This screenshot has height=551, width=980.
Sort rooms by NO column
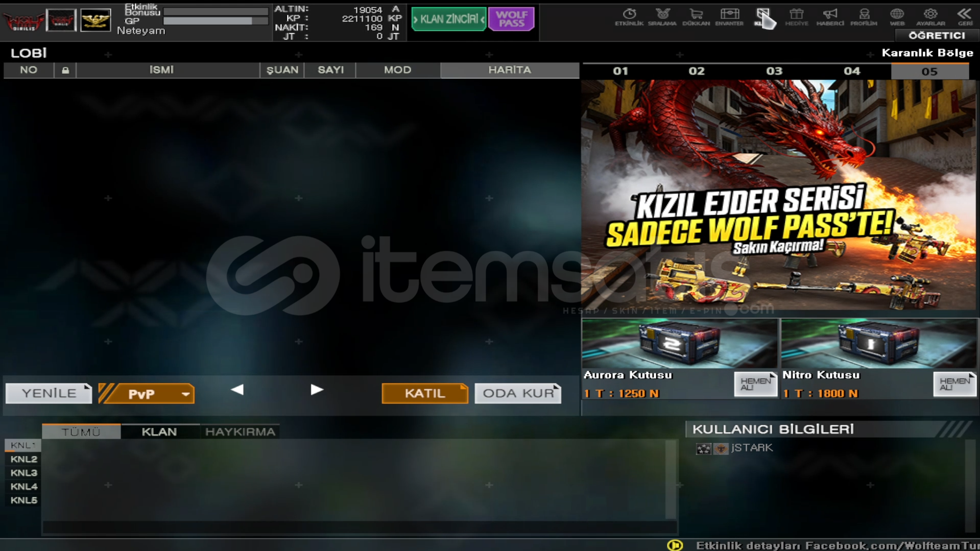coord(29,70)
